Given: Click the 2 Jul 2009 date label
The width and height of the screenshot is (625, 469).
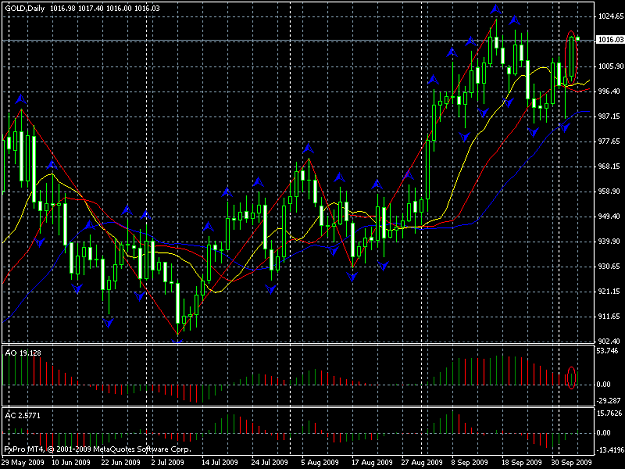Looking at the screenshot, I should pos(167,462).
